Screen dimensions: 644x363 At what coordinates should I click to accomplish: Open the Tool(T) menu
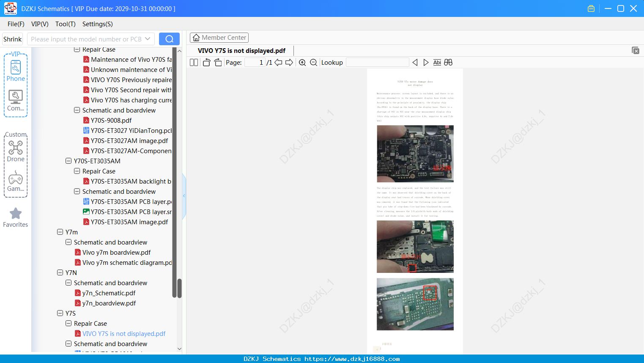[x=66, y=24]
